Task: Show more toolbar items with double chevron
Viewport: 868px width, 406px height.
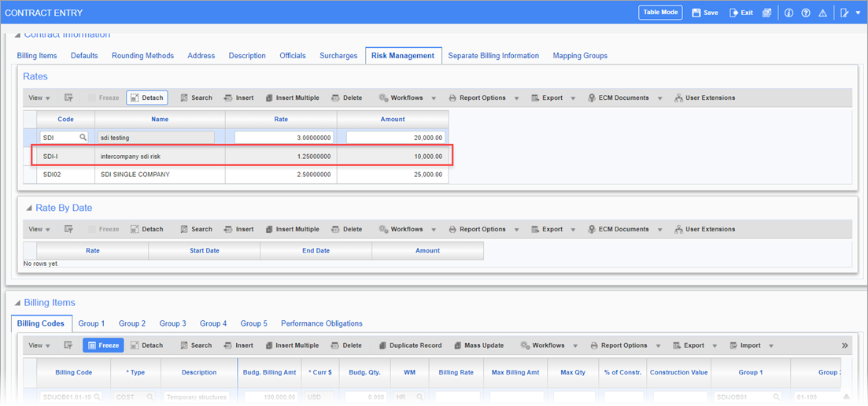Action: point(844,345)
